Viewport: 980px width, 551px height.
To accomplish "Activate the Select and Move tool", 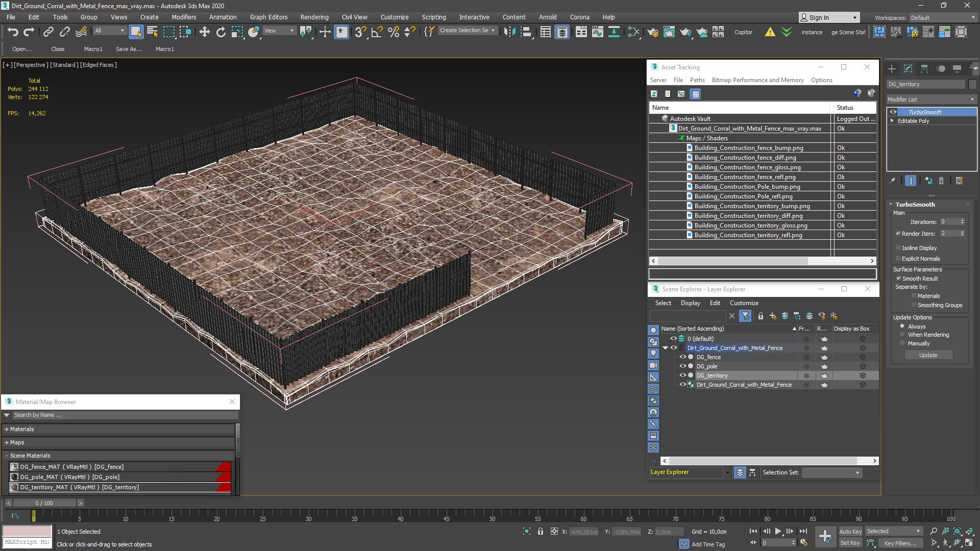I will point(204,32).
